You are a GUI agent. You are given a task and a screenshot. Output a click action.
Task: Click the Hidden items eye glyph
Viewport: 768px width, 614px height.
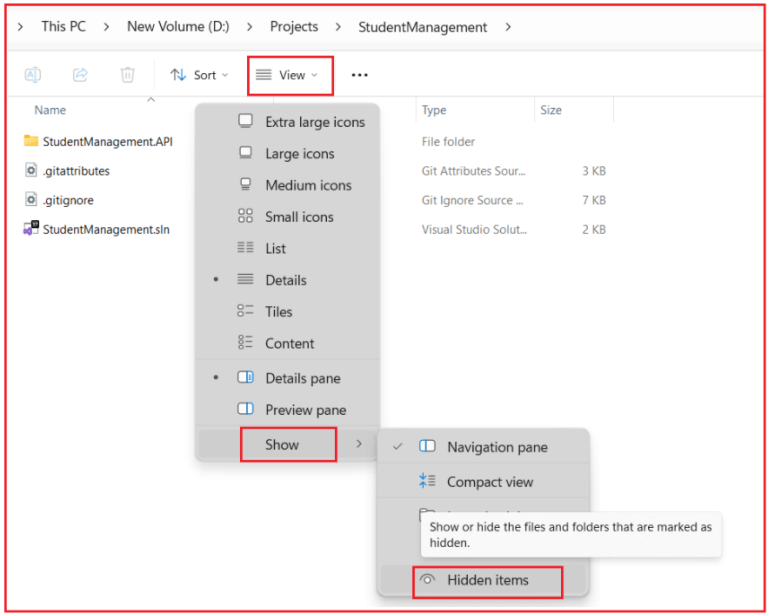point(427,580)
